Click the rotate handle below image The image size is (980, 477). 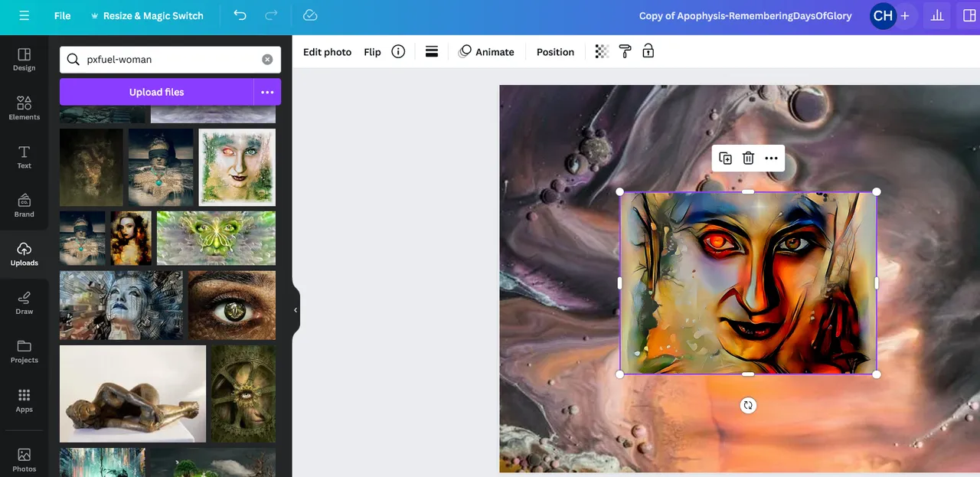[748, 405]
